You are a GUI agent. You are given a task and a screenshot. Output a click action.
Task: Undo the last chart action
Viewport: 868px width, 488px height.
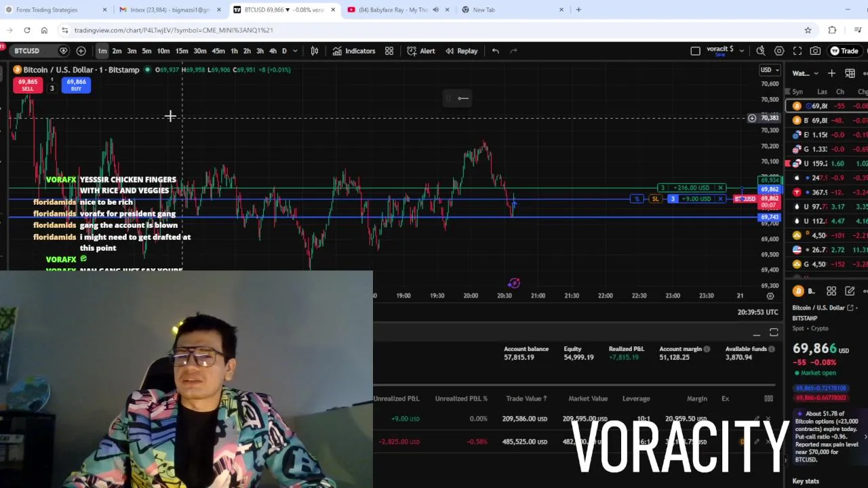pos(496,51)
